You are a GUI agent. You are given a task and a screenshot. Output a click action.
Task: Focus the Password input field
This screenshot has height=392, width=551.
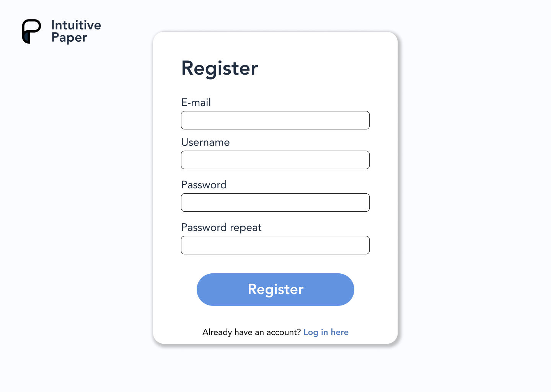tap(275, 203)
